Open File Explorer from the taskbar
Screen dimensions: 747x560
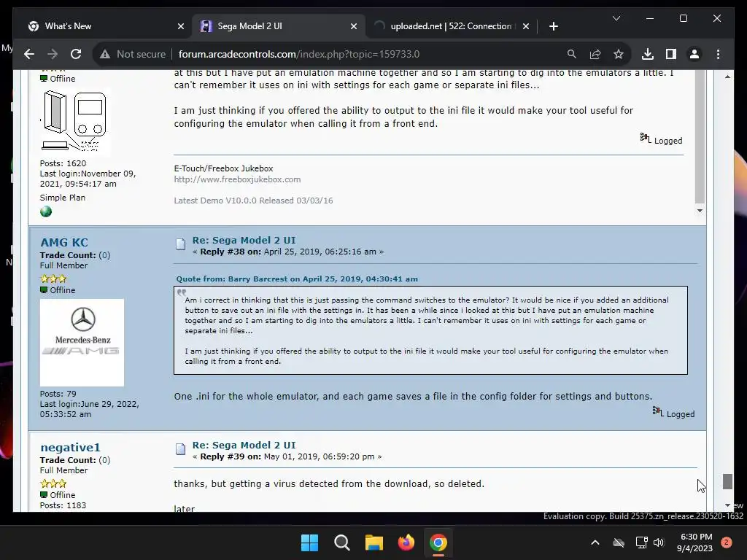pos(374,542)
